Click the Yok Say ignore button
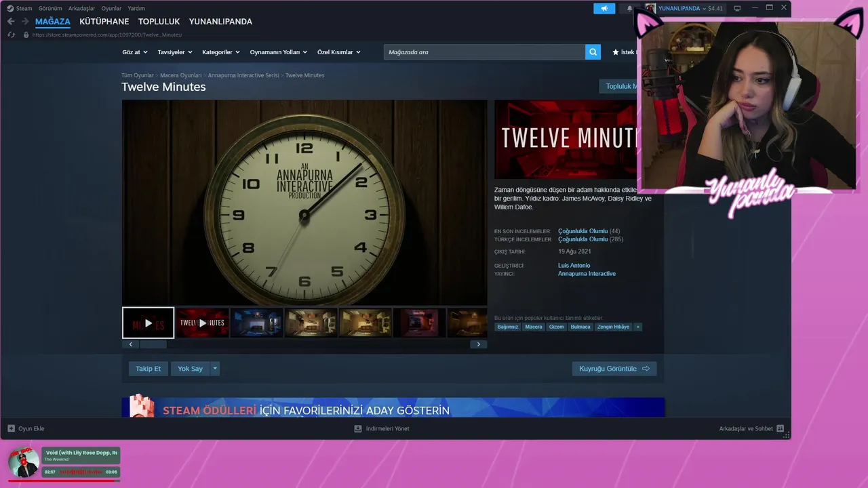This screenshot has height=488, width=868. 190,369
